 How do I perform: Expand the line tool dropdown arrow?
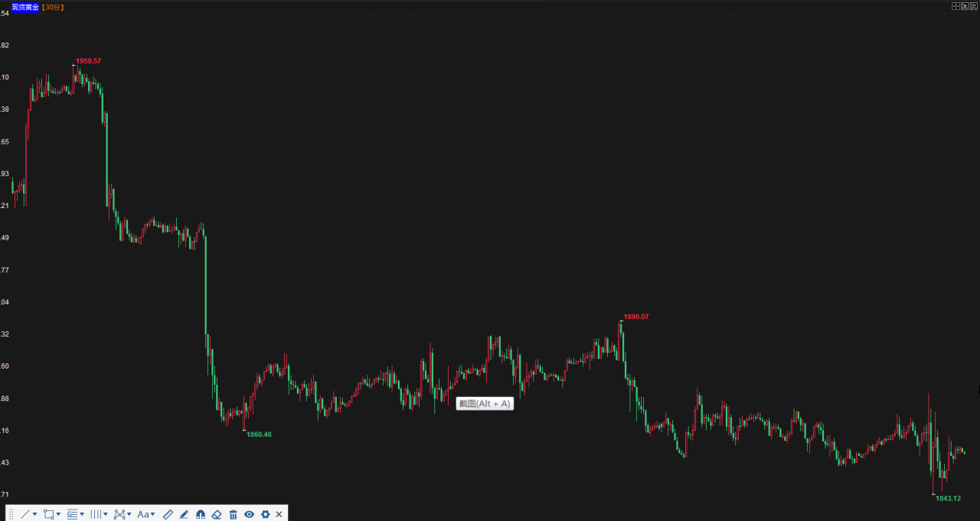click(34, 514)
